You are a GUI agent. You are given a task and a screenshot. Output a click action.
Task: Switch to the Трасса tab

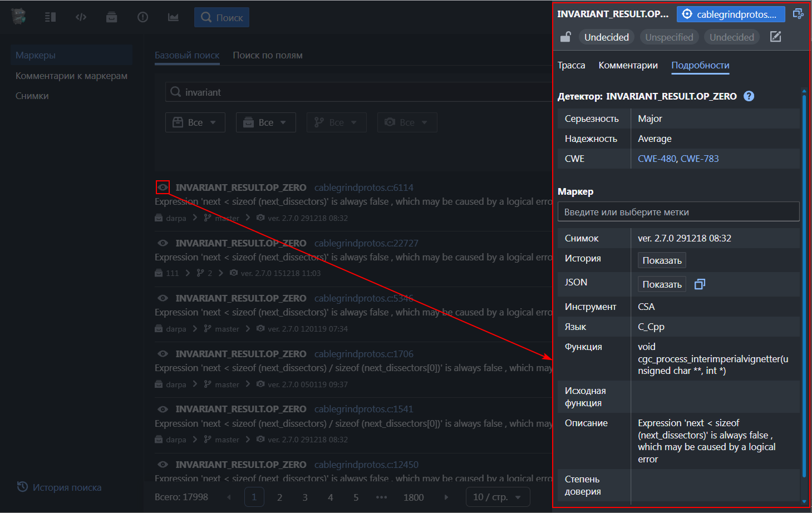coord(571,65)
